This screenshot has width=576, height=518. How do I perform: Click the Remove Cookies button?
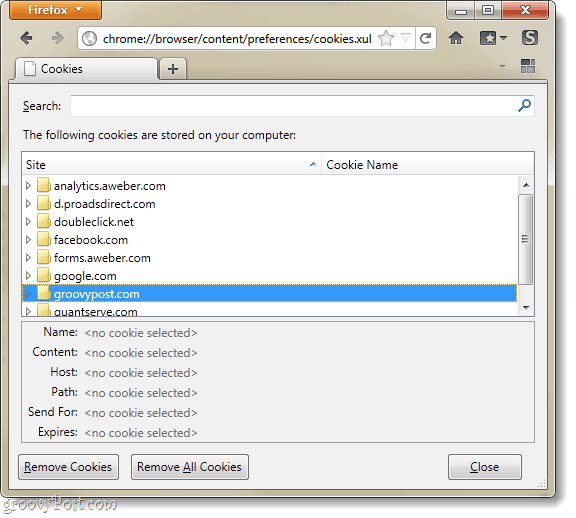(68, 467)
